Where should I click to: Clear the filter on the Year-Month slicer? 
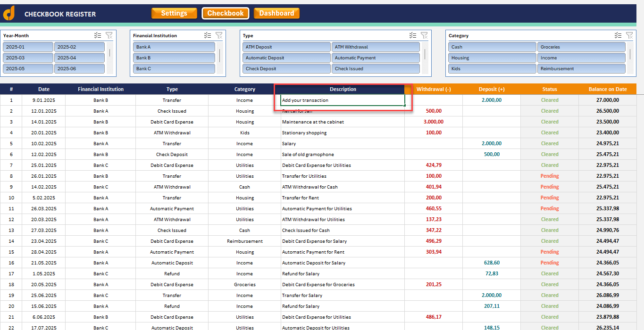109,35
